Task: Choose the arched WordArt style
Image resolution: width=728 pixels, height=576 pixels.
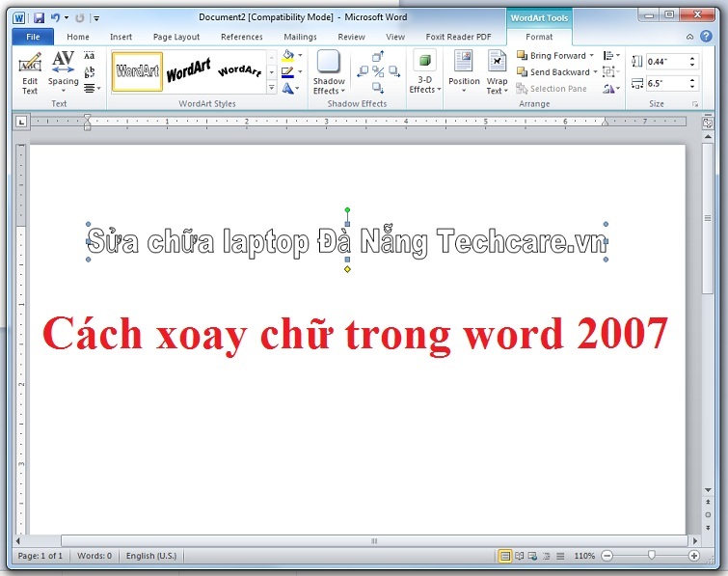Action: 240,71
